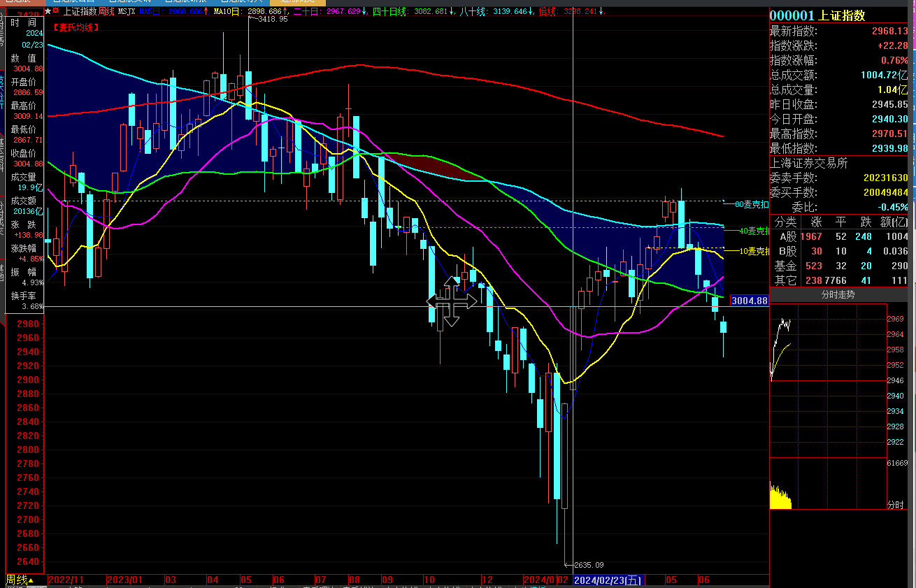Click the 10麦克扣 line label
This screenshot has width=916, height=588.
754,250
